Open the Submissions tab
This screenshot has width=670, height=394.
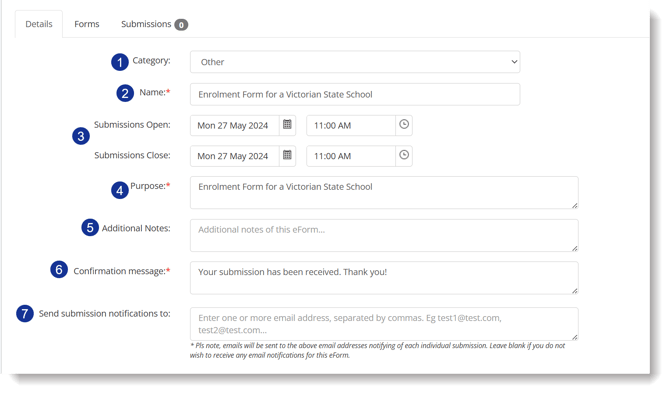coord(154,24)
